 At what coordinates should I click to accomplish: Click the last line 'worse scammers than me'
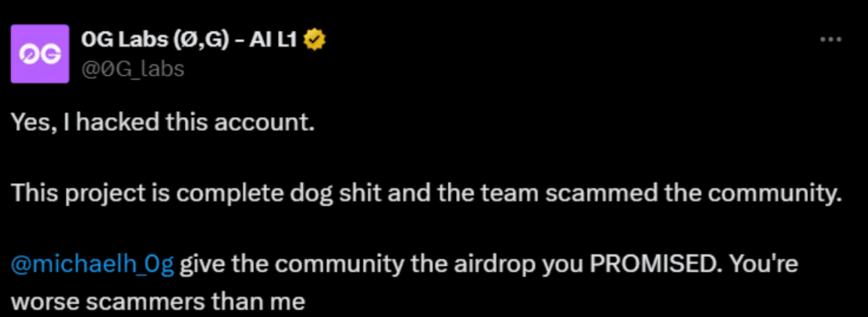click(159, 302)
